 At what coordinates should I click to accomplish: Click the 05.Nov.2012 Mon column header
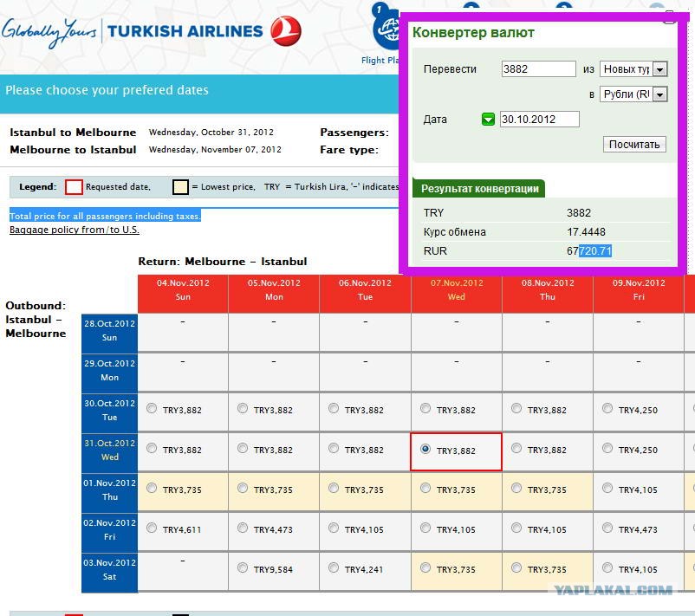coord(274,294)
